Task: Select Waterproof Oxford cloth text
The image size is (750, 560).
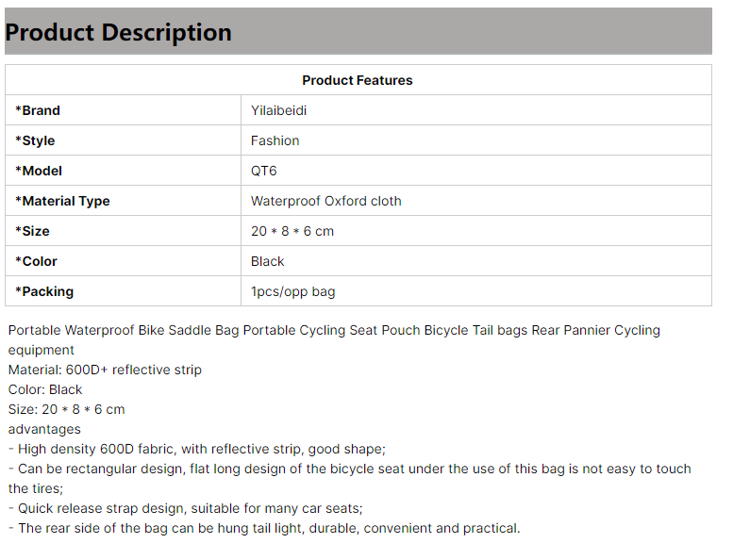Action: [x=325, y=201]
